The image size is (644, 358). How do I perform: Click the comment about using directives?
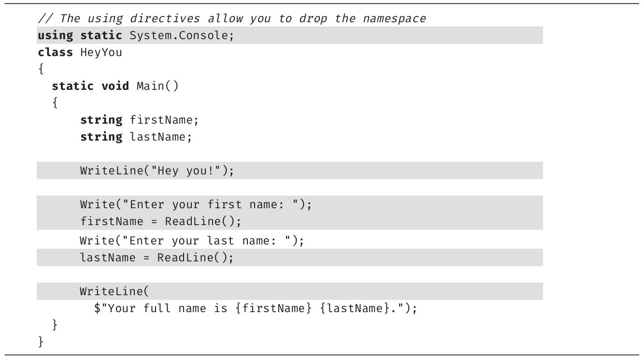(232, 19)
